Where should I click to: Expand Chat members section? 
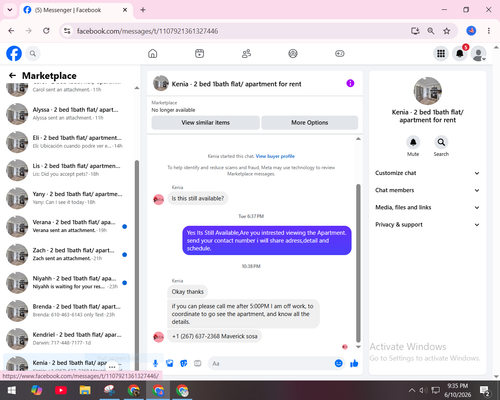427,190
